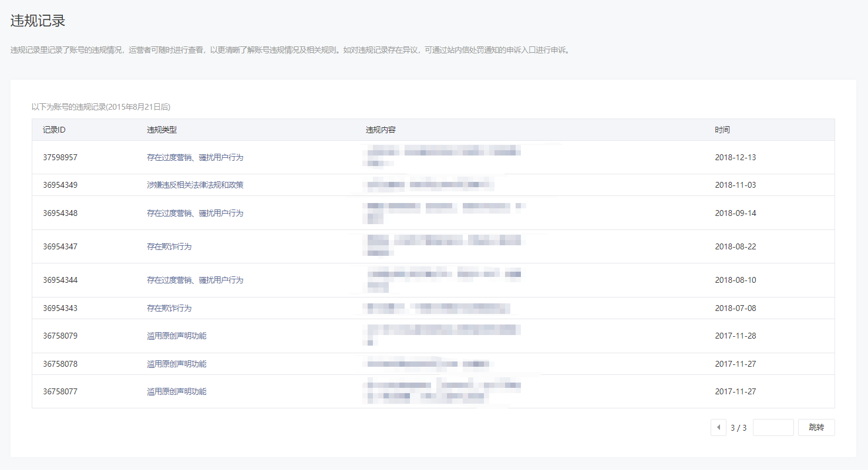Click the 违规记录 page title
This screenshot has height=470, width=868.
[x=38, y=21]
